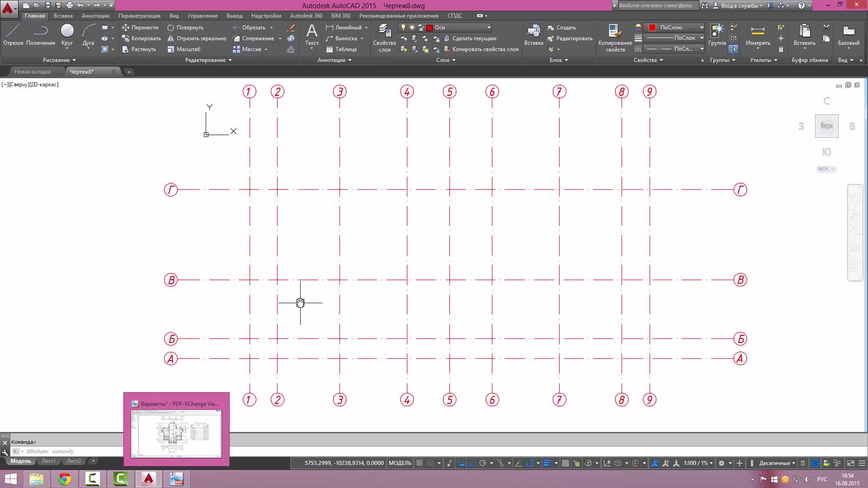
Task: Click Сделать текущим layer button
Action: (x=470, y=38)
